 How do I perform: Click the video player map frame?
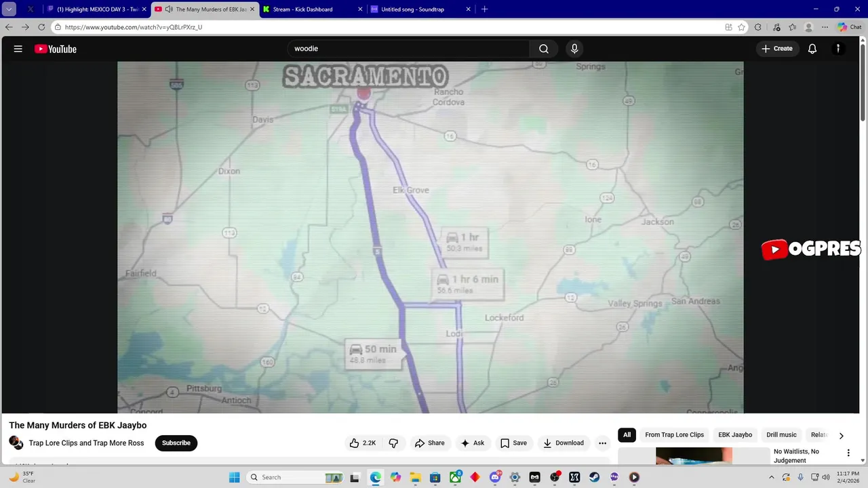pos(430,237)
